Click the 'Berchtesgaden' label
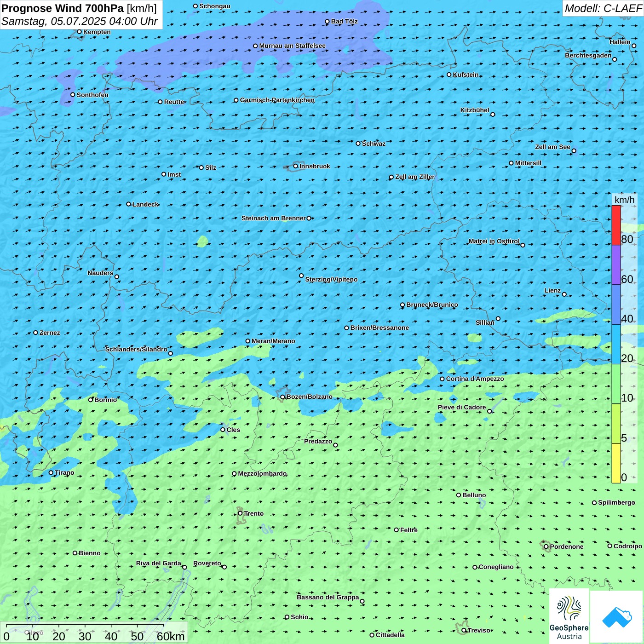644x644 pixels. pos(588,55)
